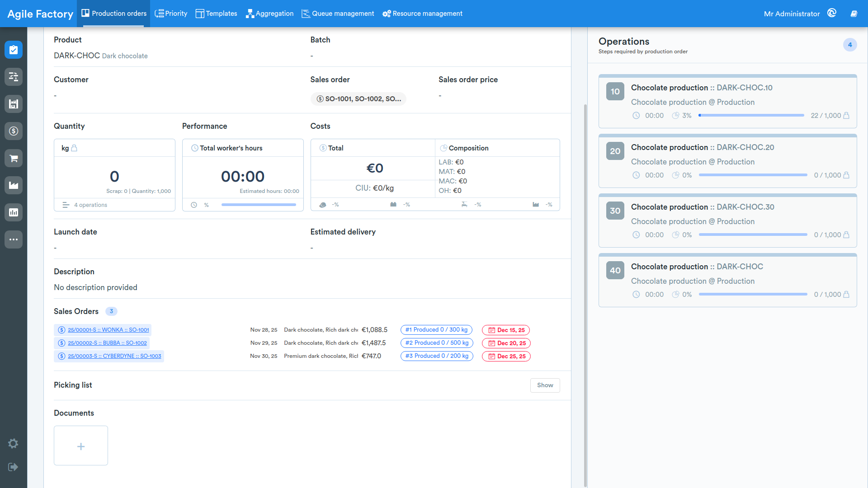Go to the Templates tab
The image size is (868, 488).
216,14
